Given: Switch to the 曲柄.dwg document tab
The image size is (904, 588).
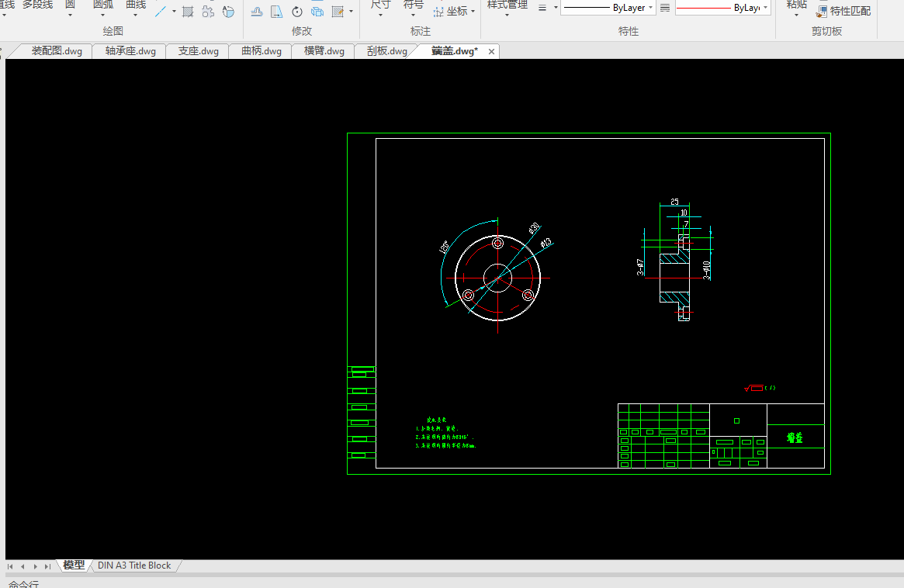Looking at the screenshot, I should [262, 51].
